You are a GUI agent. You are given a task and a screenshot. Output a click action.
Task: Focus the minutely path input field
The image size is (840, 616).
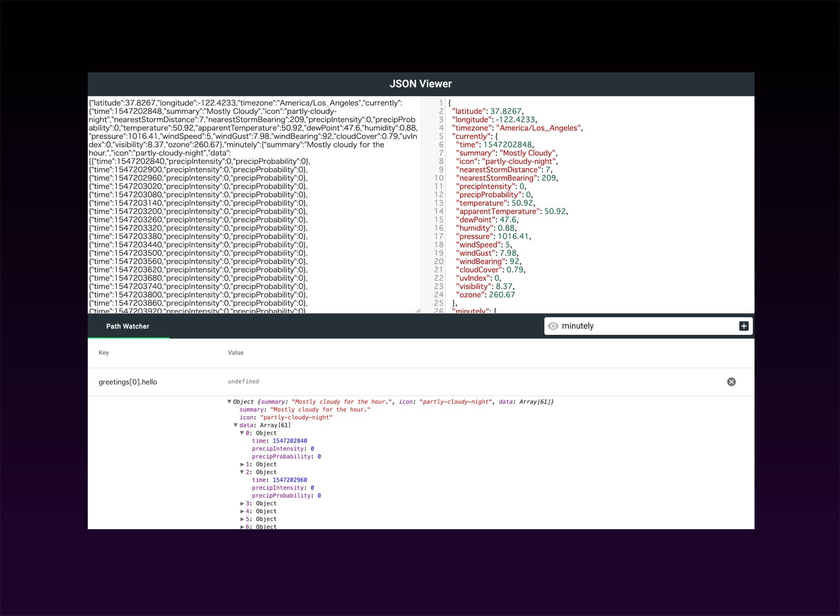coord(648,326)
